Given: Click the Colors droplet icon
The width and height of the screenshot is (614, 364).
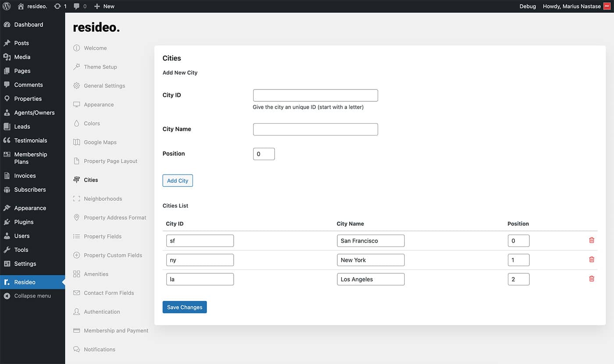Looking at the screenshot, I should pos(77,123).
